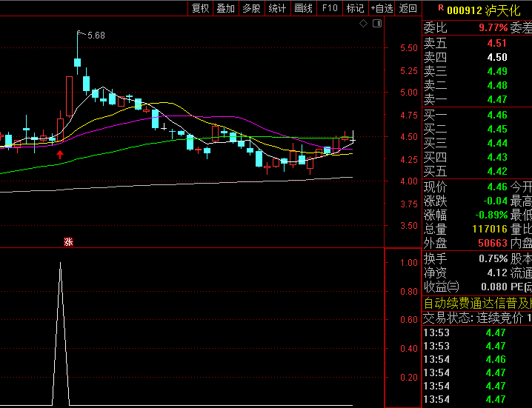532x408 pixels.
Task: Open the 统计 statistics tool
Action: pyautogui.click(x=277, y=9)
